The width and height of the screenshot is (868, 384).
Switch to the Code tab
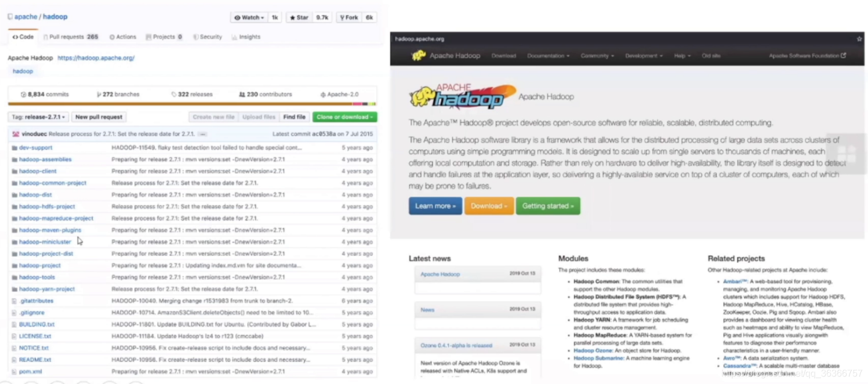pyautogui.click(x=23, y=37)
